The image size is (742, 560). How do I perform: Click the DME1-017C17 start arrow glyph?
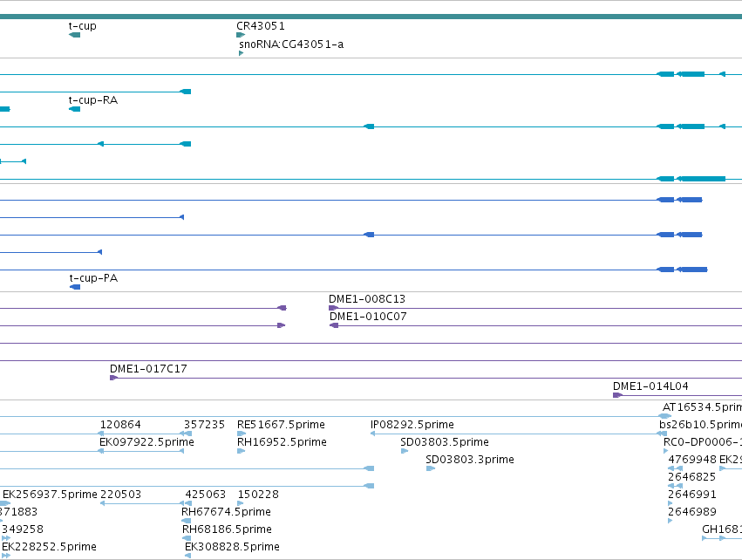(114, 378)
